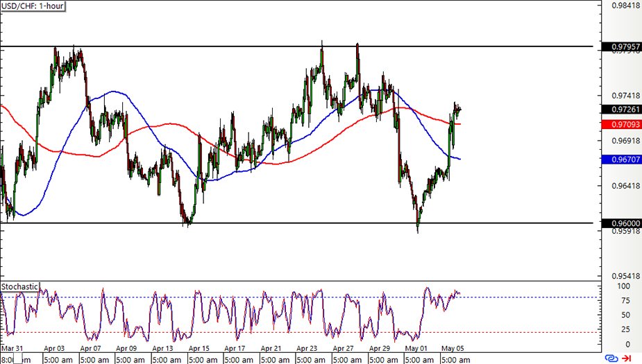Click the May 01 date marker
The width and height of the screenshot is (642, 364).
coord(416,349)
